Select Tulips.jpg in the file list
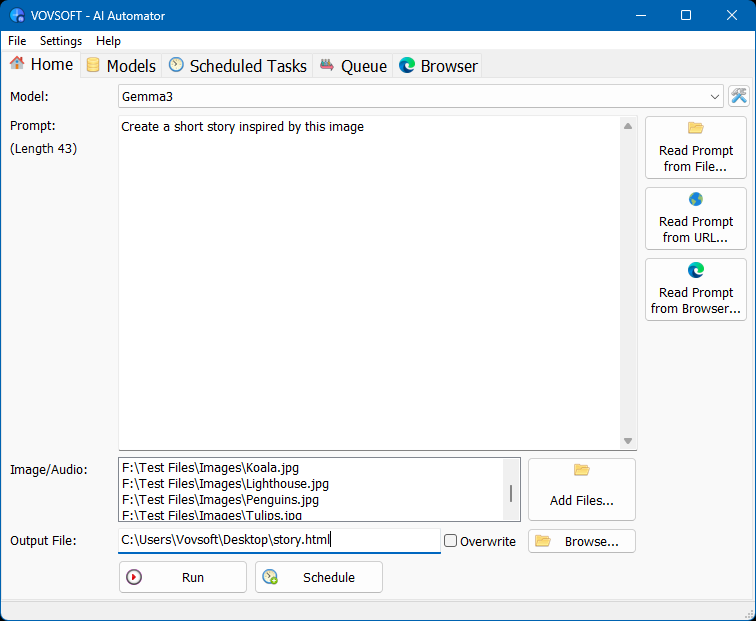The height and width of the screenshot is (621, 756). click(212, 515)
